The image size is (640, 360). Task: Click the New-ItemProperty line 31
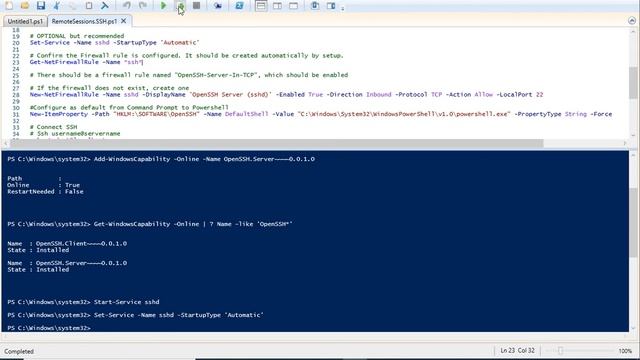320,114
